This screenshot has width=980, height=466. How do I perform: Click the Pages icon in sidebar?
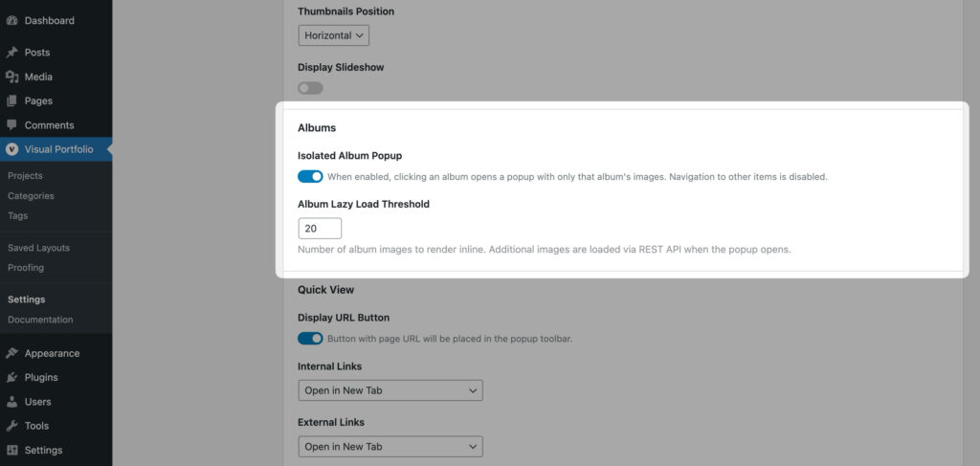12,100
